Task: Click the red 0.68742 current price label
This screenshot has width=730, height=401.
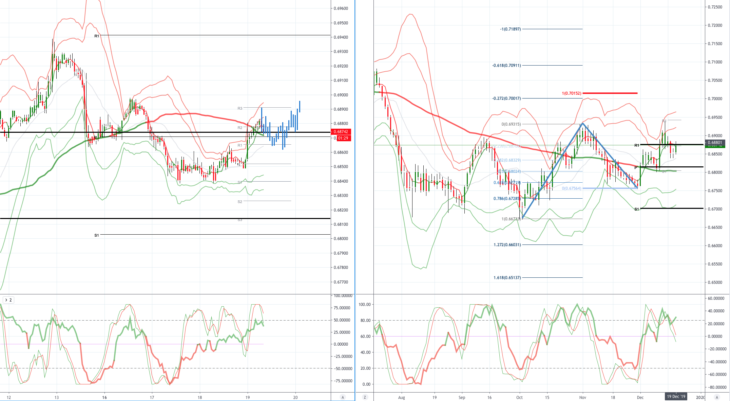Action: point(341,132)
